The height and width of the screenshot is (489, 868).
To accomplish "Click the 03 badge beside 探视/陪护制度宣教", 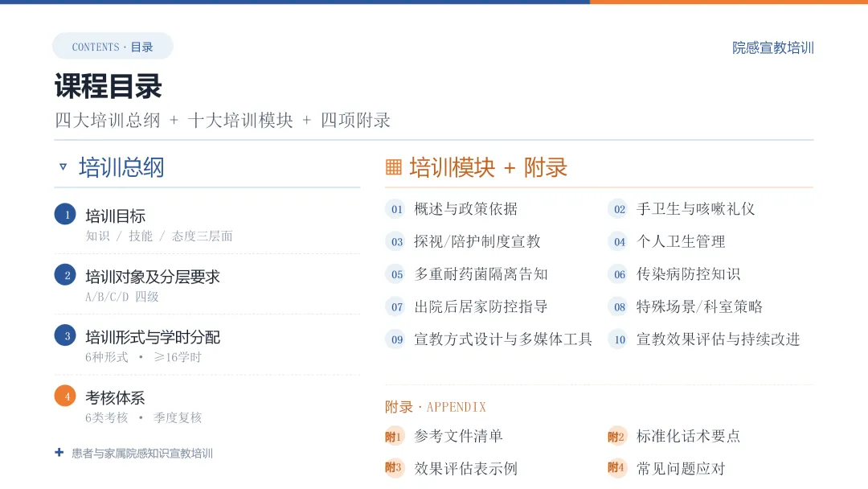I will click(396, 242).
